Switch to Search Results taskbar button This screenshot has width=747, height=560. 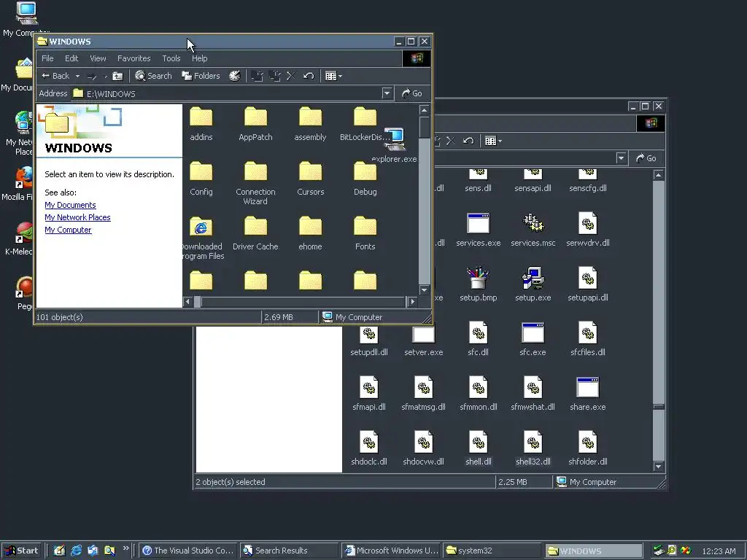[290, 551]
